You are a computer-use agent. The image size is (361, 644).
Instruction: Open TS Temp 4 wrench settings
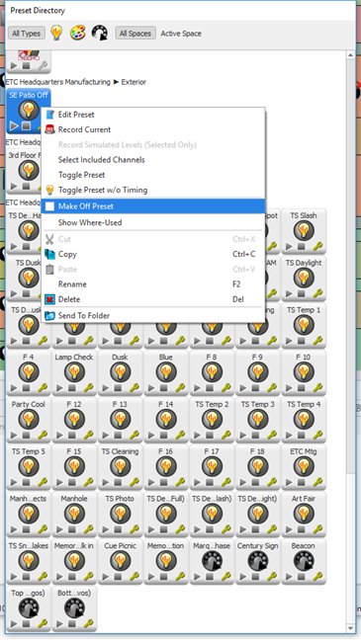(317, 436)
